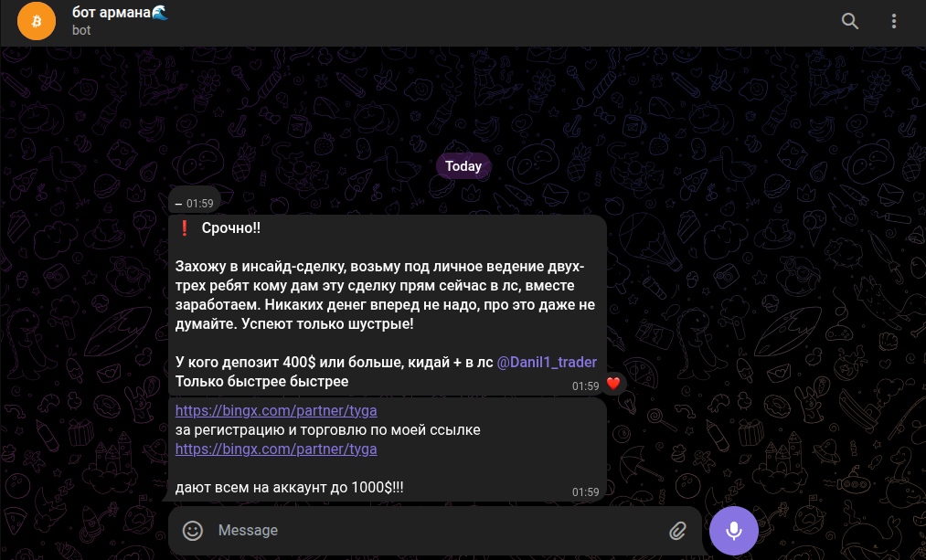
Task: Click the red exclamation mark emoji
Action: click(x=185, y=227)
